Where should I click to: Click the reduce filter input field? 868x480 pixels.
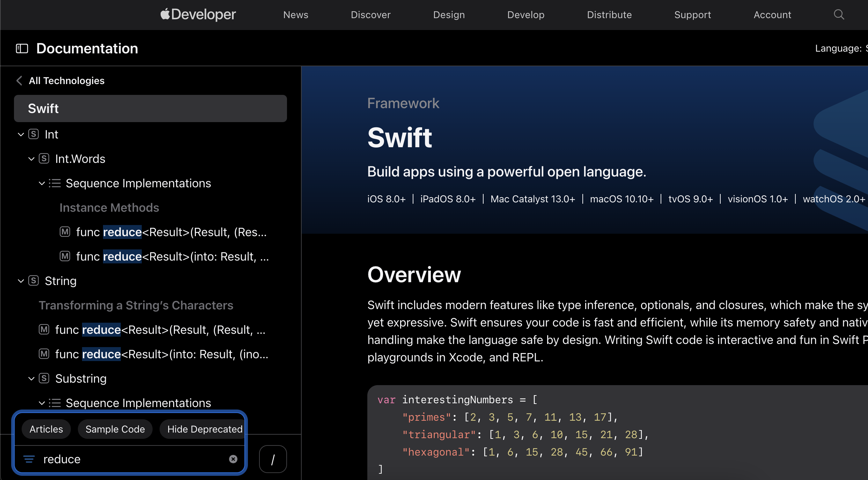[x=133, y=459]
